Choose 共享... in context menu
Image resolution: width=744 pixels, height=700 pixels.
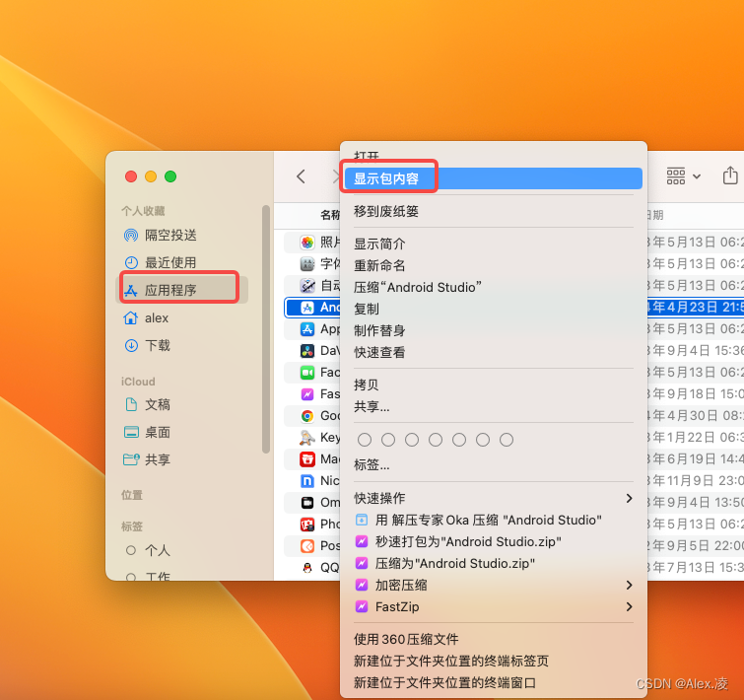click(x=494, y=407)
